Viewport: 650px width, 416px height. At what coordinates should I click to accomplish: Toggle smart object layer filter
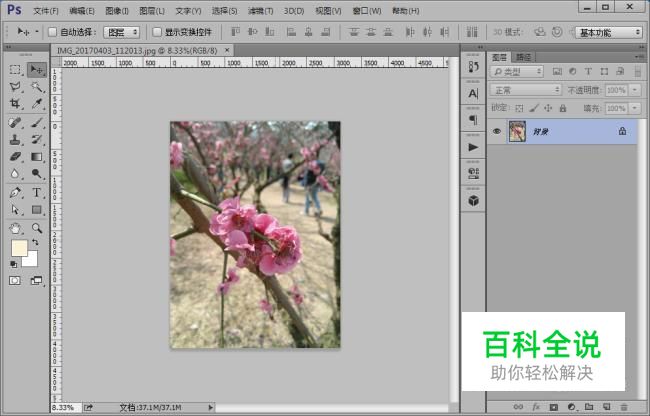(620, 72)
